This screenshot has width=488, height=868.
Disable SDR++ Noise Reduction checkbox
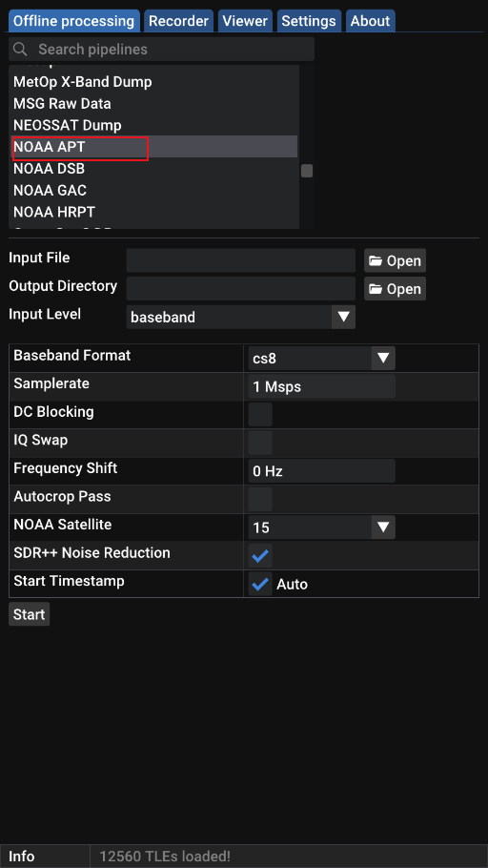(x=260, y=555)
